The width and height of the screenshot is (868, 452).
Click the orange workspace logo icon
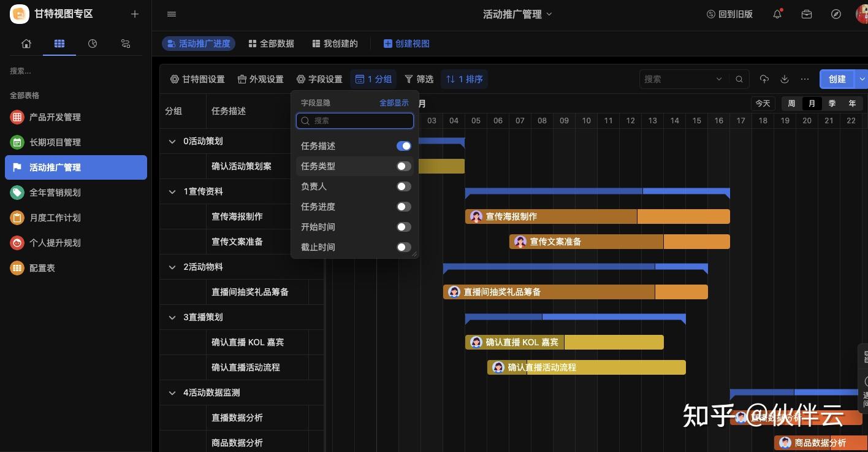pyautogui.click(x=20, y=13)
